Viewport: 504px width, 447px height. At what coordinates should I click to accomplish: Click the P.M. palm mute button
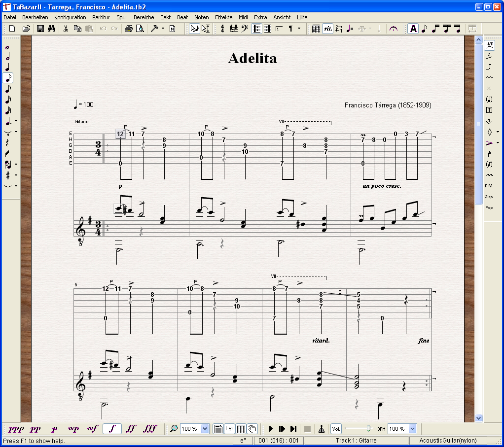[489, 186]
